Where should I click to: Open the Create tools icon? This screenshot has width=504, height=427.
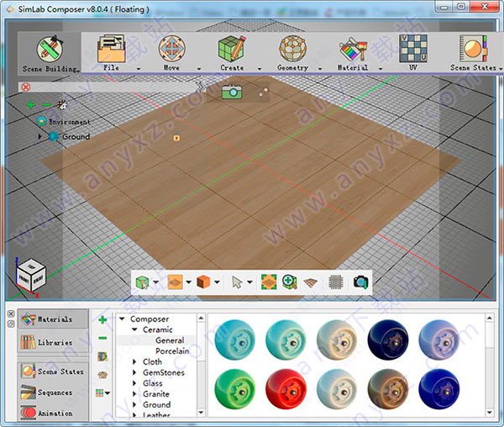click(x=232, y=49)
